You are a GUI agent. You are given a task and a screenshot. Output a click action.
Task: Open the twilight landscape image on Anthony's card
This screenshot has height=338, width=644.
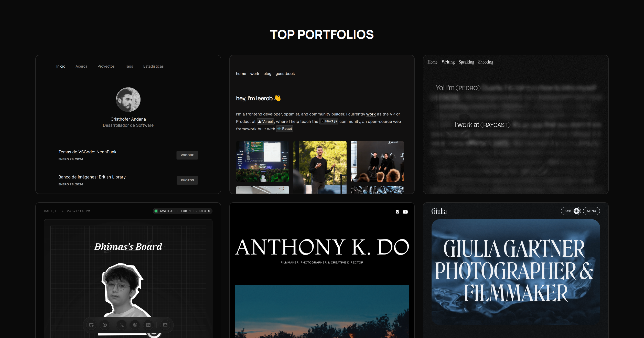(x=322, y=311)
